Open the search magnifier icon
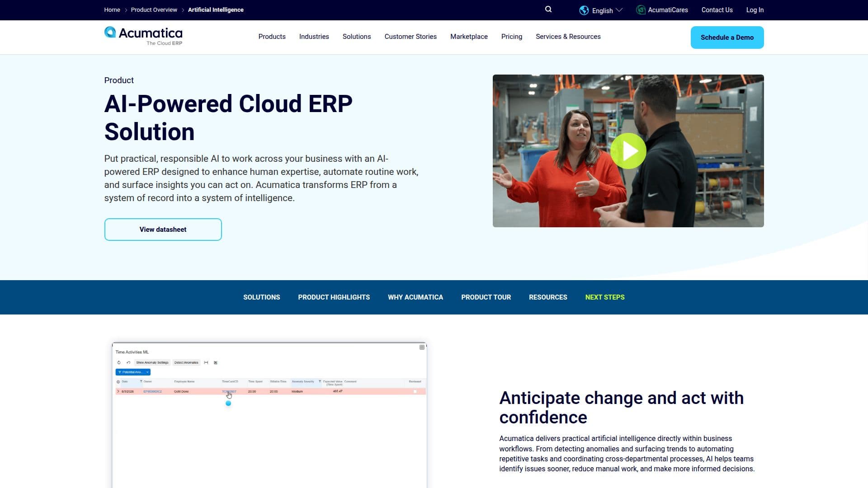868x488 pixels. 548,9
